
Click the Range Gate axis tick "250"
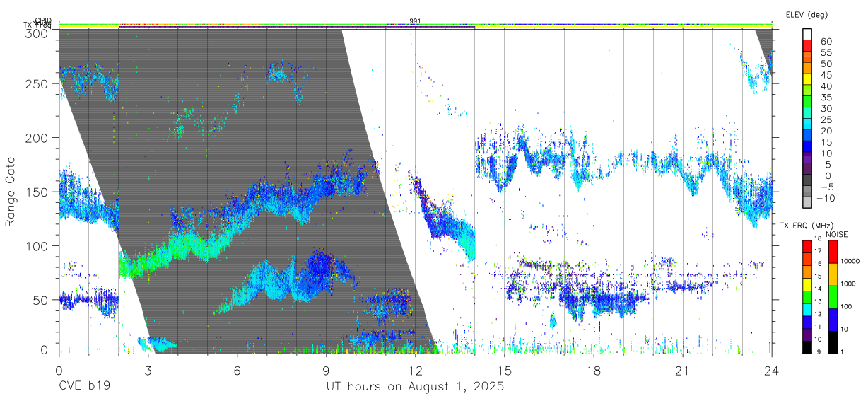click(x=37, y=83)
